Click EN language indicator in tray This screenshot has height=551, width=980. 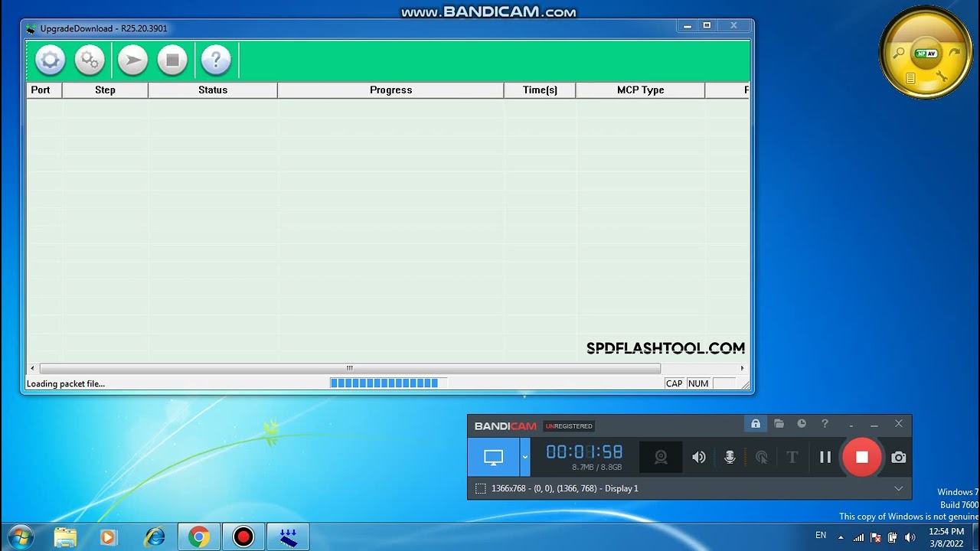pyautogui.click(x=821, y=536)
